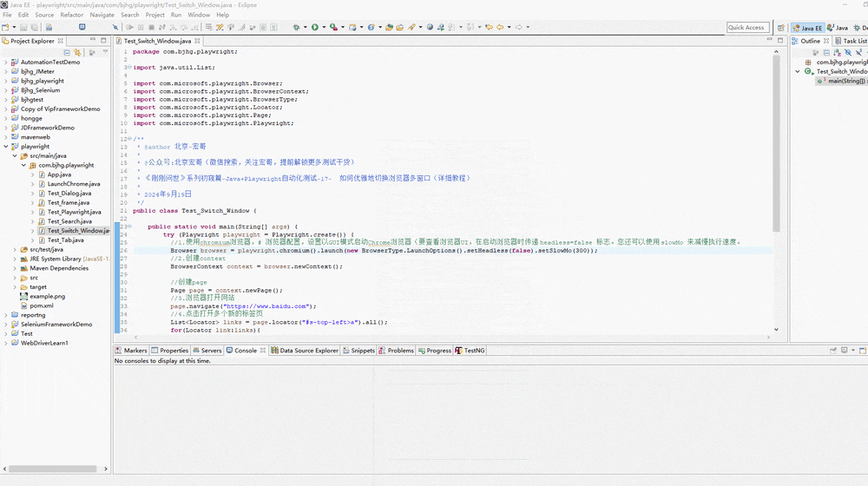Screen dimensions: 868x486
Task: Collapse all projects in Project Explorer
Action: (67, 52)
